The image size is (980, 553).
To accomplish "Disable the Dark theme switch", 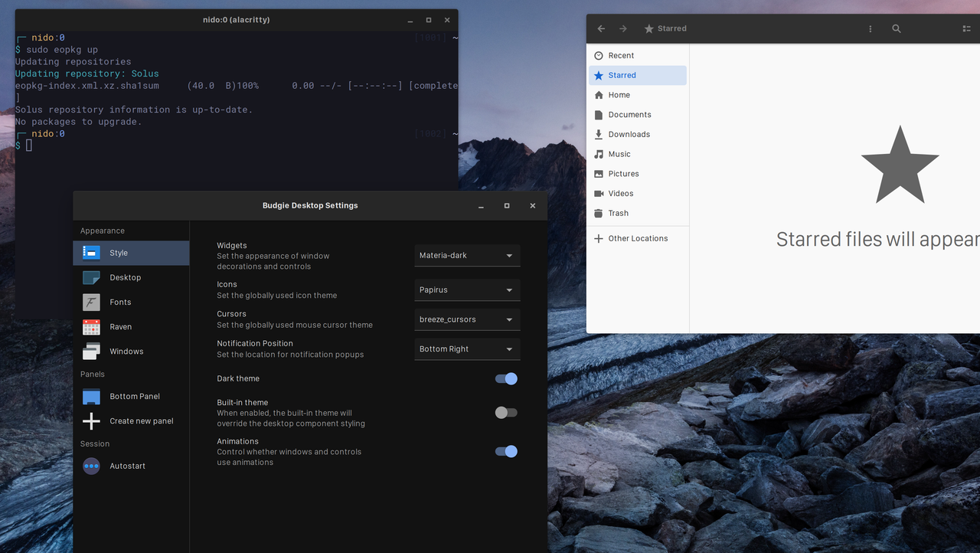I will (x=506, y=378).
